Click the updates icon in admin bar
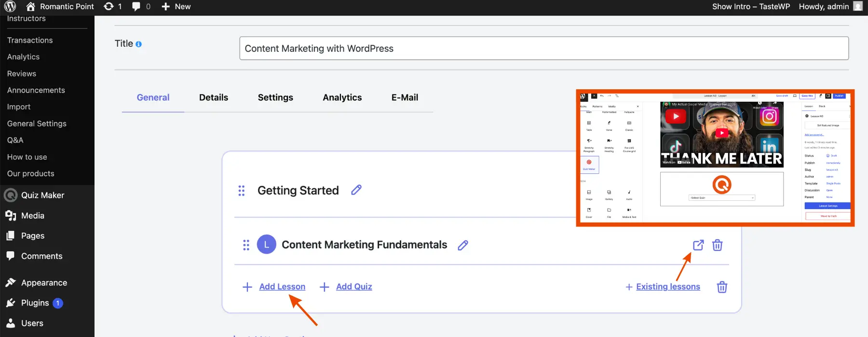The width and height of the screenshot is (868, 337). [x=113, y=7]
